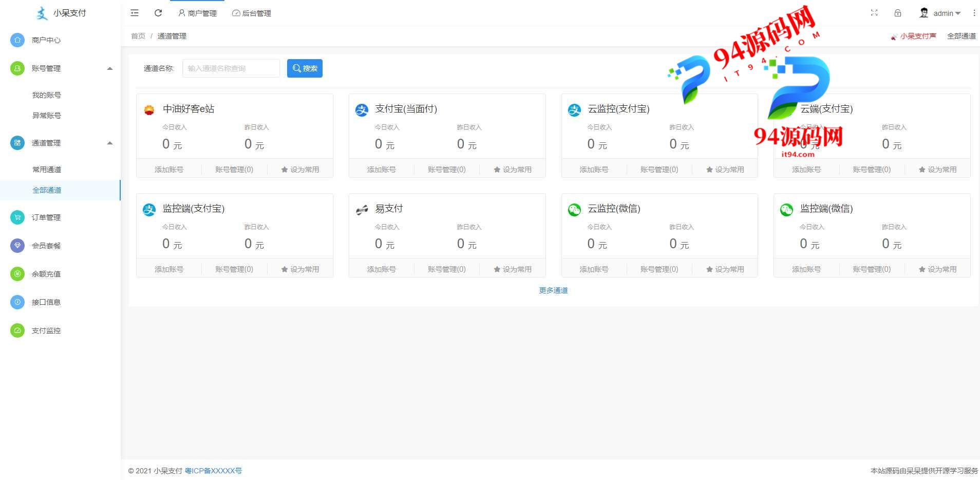Click the 支付监控 gauge icon
This screenshot has height=480, width=980.
pyautogui.click(x=17, y=330)
